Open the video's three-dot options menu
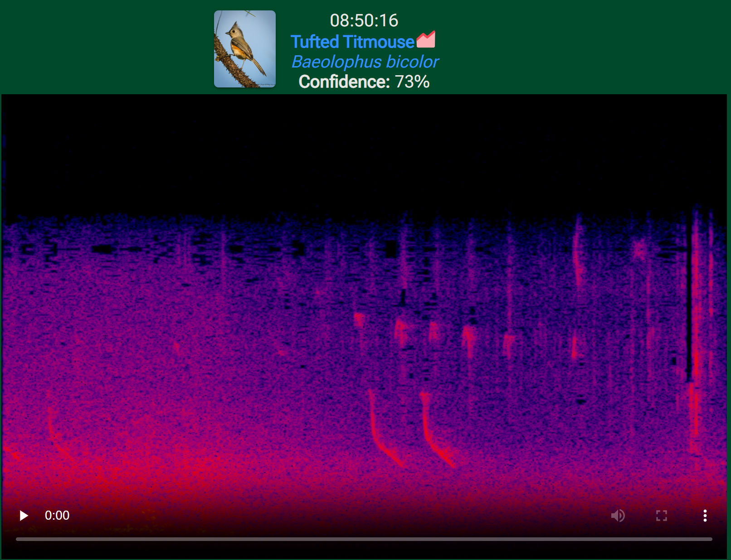The height and width of the screenshot is (560, 731). pyautogui.click(x=705, y=516)
